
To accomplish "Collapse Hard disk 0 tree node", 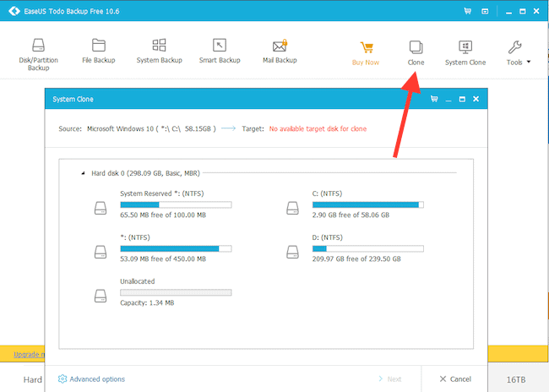I will [x=83, y=173].
